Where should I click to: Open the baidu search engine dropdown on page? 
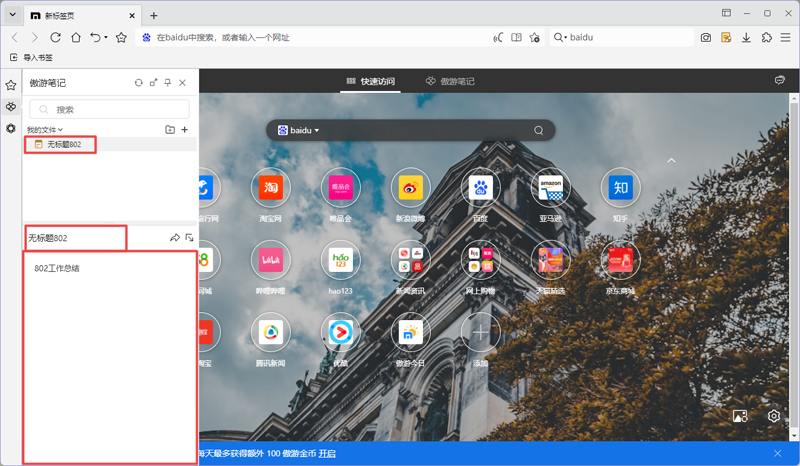pyautogui.click(x=299, y=130)
